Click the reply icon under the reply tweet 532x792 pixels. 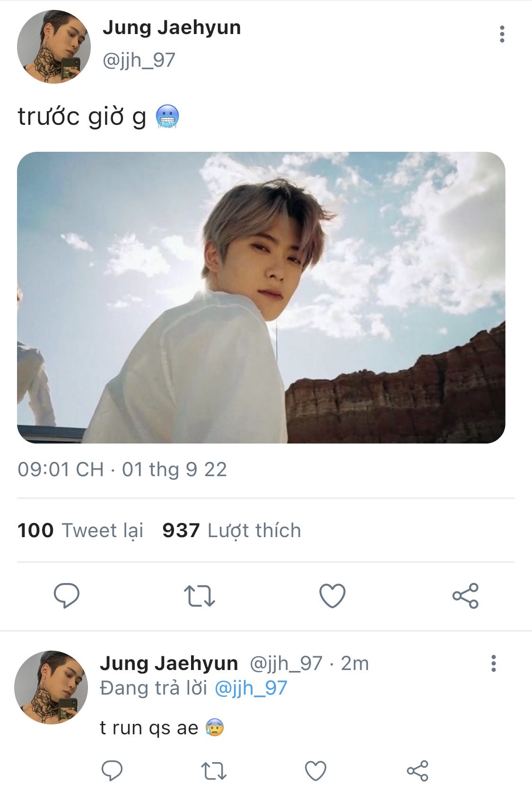(x=112, y=771)
